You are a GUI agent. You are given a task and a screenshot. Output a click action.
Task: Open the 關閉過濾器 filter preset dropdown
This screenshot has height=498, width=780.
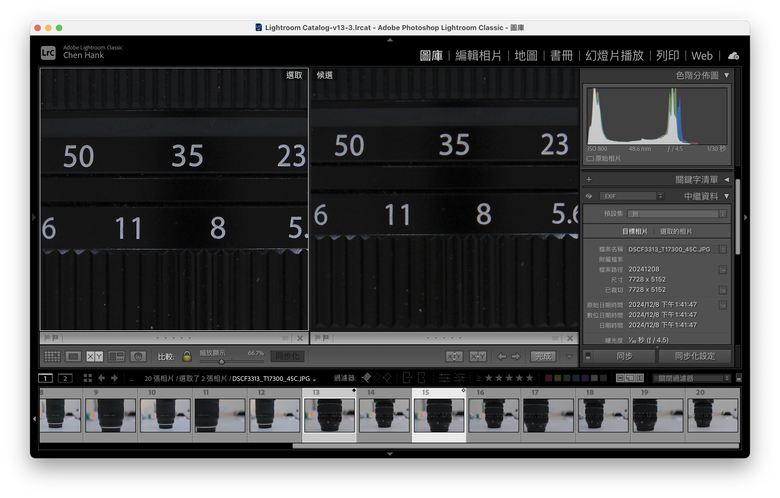[x=691, y=378]
